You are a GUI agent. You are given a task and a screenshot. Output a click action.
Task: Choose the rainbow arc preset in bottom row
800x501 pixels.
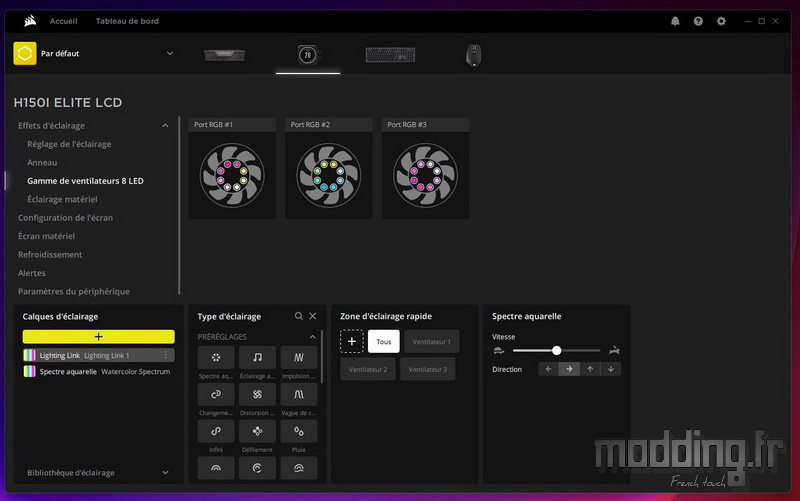pyautogui.click(x=216, y=468)
